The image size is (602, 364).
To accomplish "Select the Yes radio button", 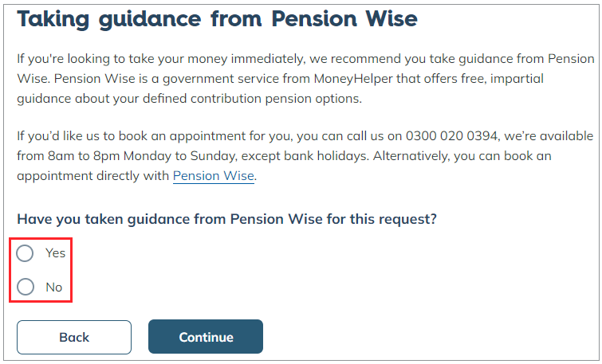I will coord(25,253).
